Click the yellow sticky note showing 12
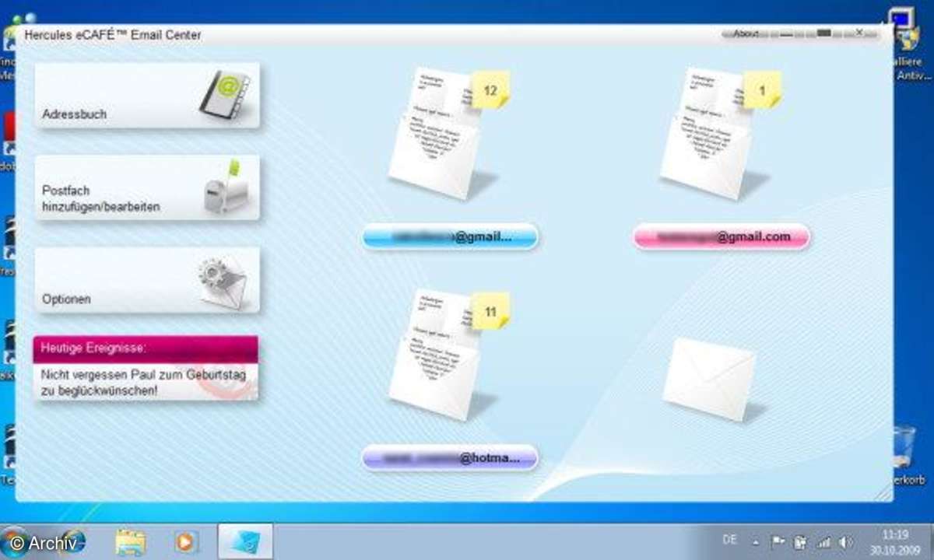This screenshot has width=934, height=560. pos(490,90)
